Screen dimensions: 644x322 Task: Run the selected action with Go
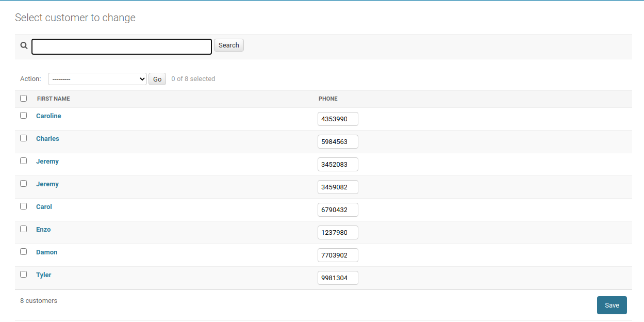tap(157, 79)
